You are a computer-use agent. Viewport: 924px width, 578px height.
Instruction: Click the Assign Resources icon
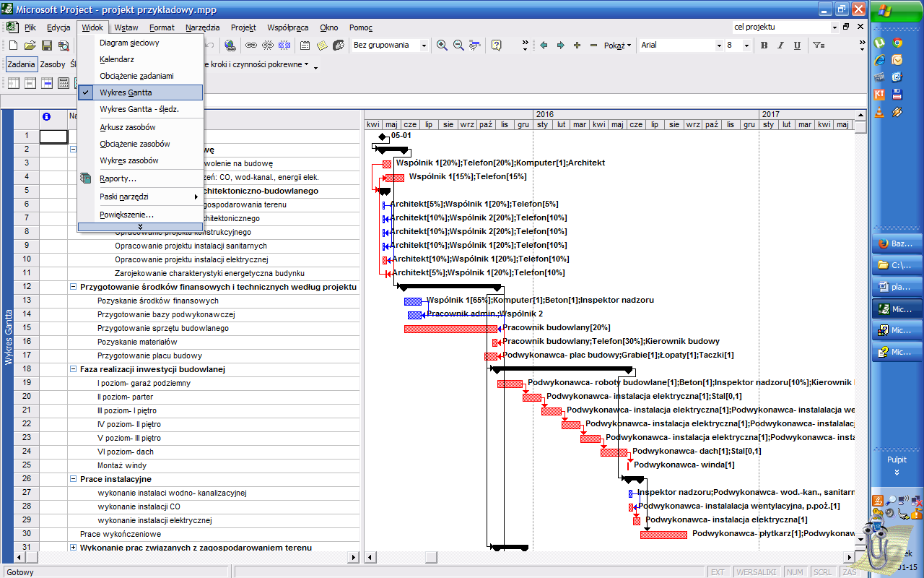coord(339,46)
